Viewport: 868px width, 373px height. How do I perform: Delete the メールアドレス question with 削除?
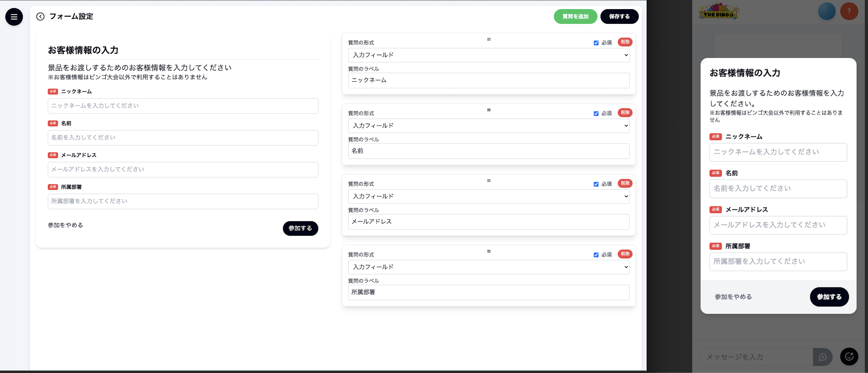coord(625,183)
